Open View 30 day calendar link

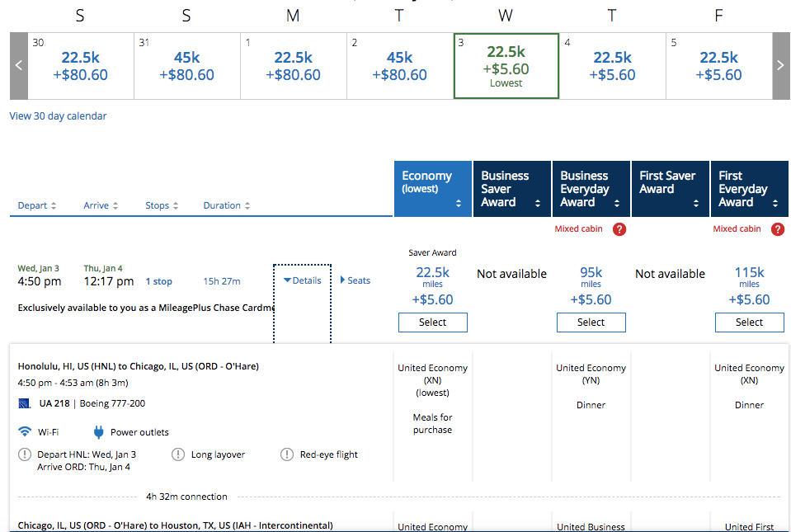[x=58, y=116]
